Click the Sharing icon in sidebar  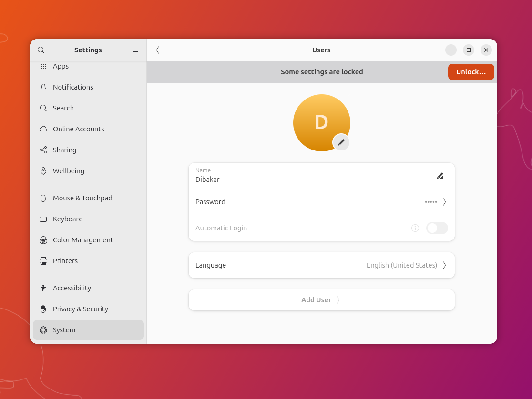(43, 150)
